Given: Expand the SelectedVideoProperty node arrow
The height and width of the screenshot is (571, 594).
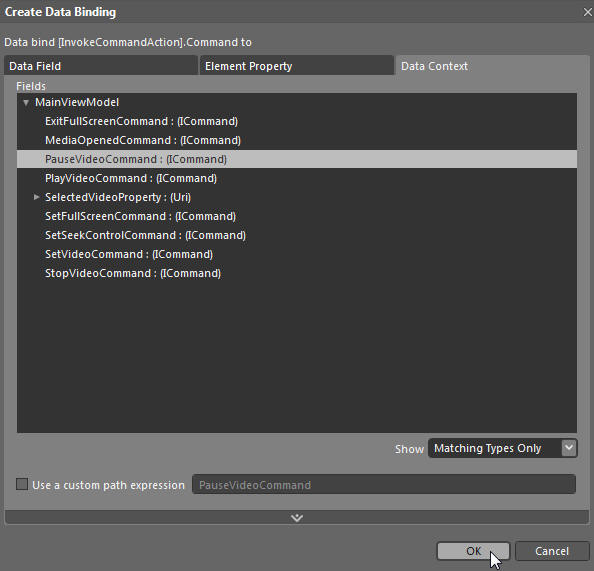Looking at the screenshot, I should point(36,197).
